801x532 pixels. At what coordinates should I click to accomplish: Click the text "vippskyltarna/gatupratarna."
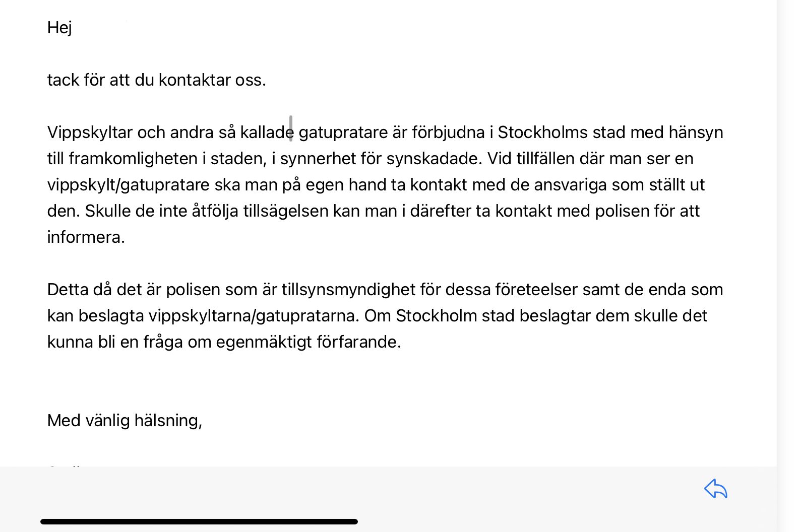(x=254, y=316)
